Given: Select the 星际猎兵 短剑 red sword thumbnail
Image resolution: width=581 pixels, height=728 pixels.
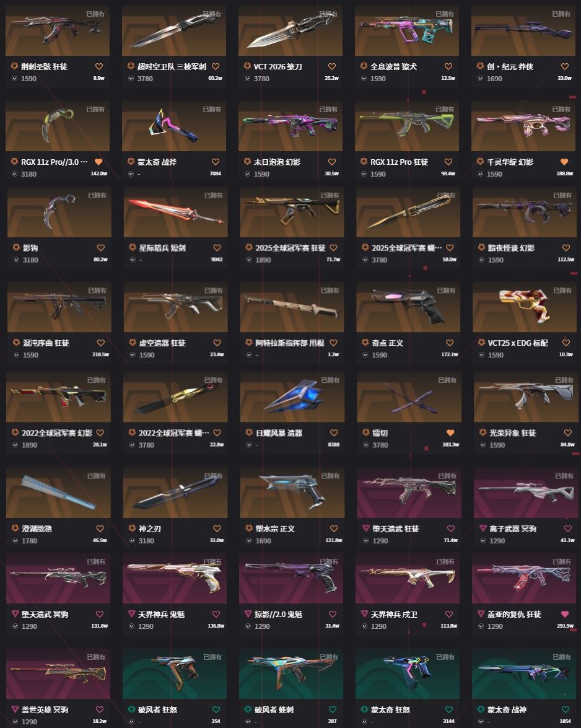Looking at the screenshot, I should (175, 212).
